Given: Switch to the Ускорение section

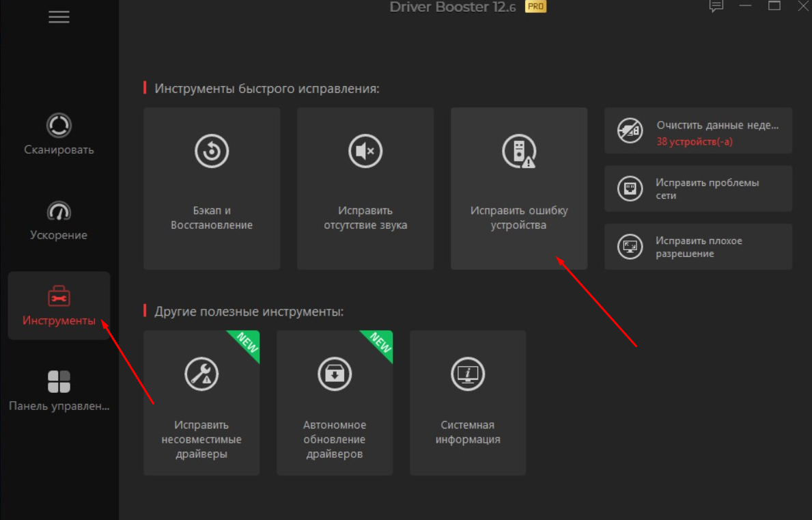Looking at the screenshot, I should [x=59, y=219].
